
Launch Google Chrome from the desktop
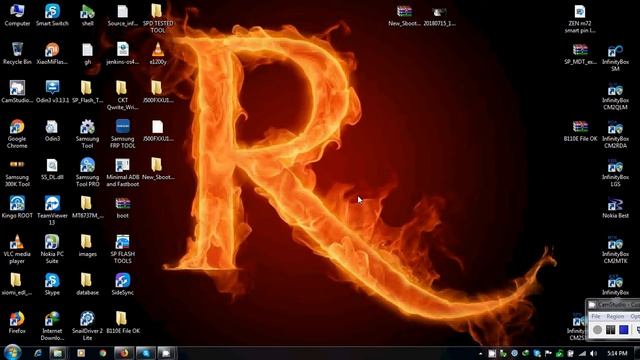click(17, 133)
